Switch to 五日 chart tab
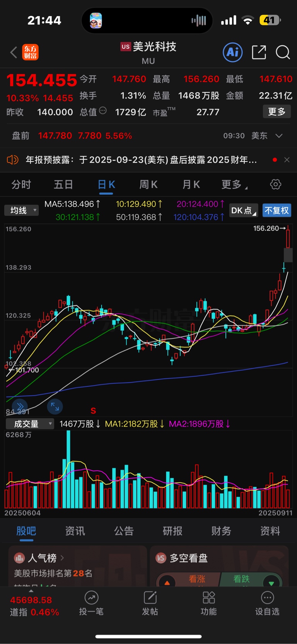Screen dimensions: 297x644 click(63, 184)
